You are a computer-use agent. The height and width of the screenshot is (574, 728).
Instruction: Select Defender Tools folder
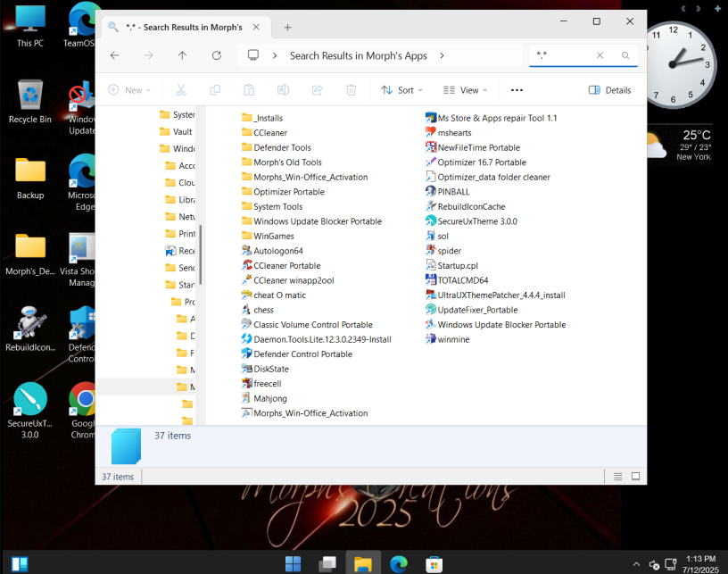pos(277,147)
